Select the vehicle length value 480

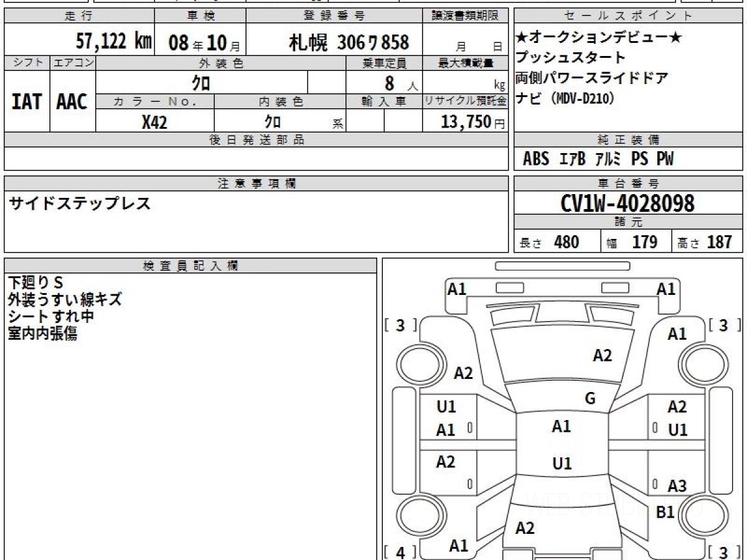click(x=566, y=242)
